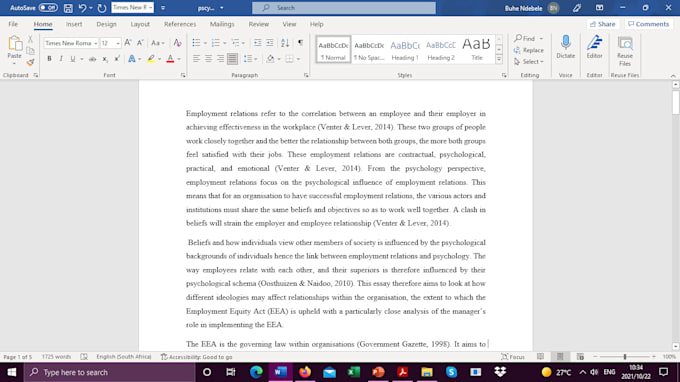Insert a bulleted list
680x382 pixels.
point(196,43)
